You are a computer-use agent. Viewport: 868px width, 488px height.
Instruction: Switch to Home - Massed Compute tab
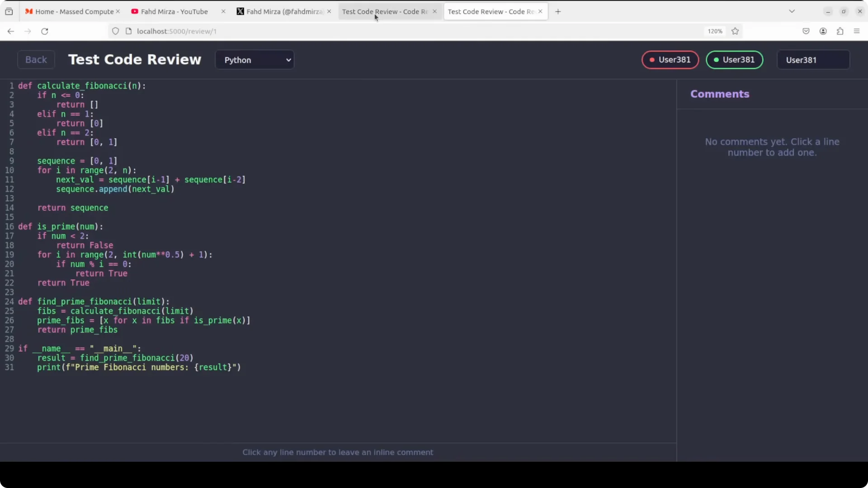72,12
